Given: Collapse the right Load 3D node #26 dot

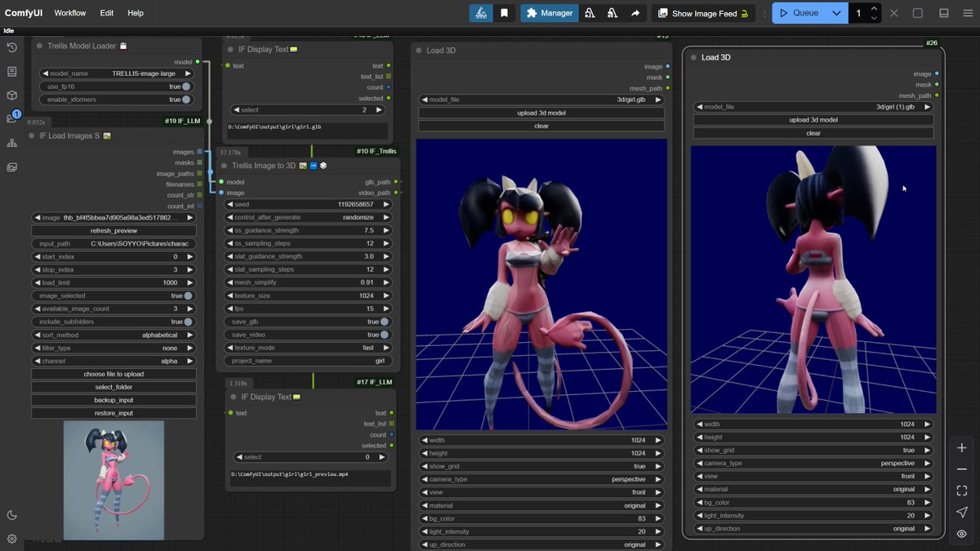Looking at the screenshot, I should point(693,58).
